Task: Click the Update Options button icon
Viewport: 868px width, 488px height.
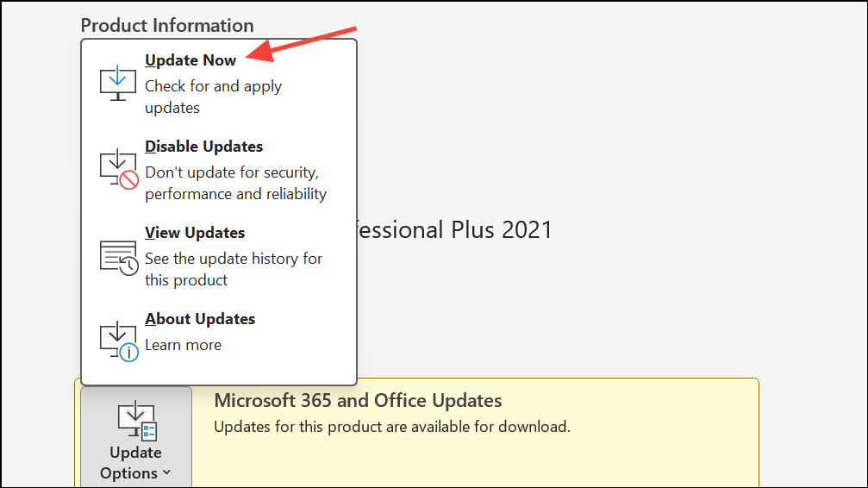Action: 135,422
